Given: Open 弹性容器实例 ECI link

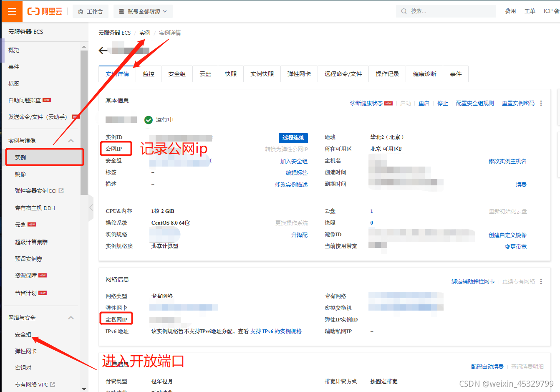Looking at the screenshot, I should click(x=39, y=191).
